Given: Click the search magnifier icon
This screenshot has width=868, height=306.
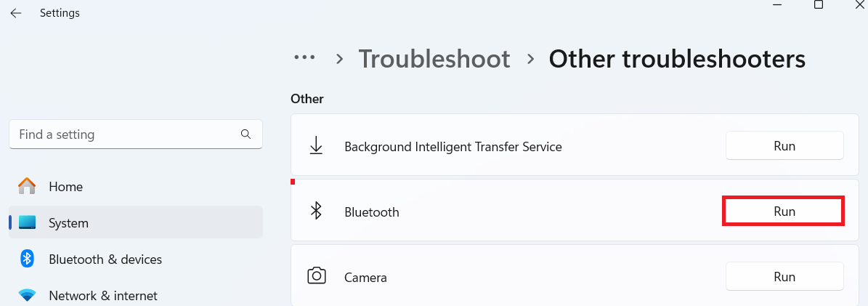Looking at the screenshot, I should pos(246,134).
